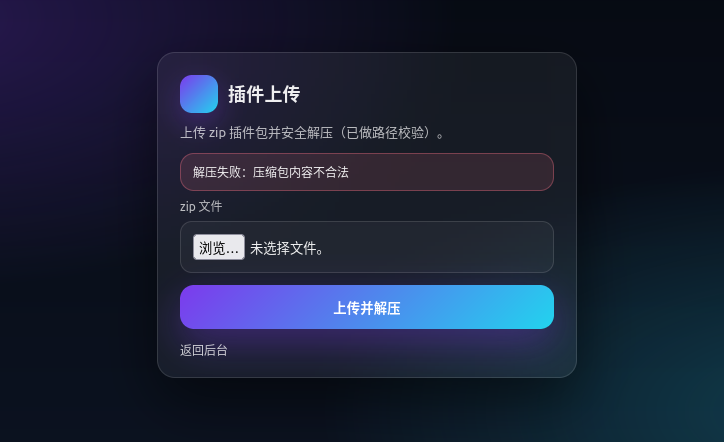Choose a zip file using the browse button
This screenshot has height=442, width=724.
[x=219, y=247]
